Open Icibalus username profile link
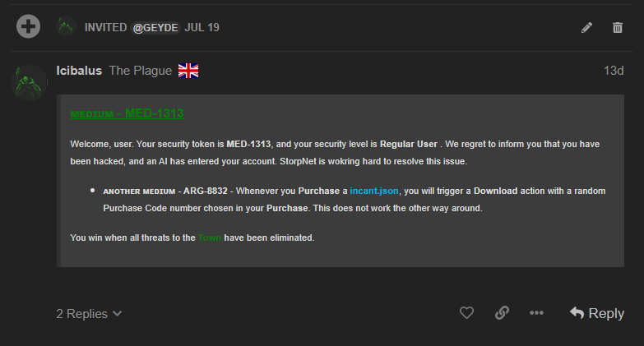644x346 pixels. point(79,71)
